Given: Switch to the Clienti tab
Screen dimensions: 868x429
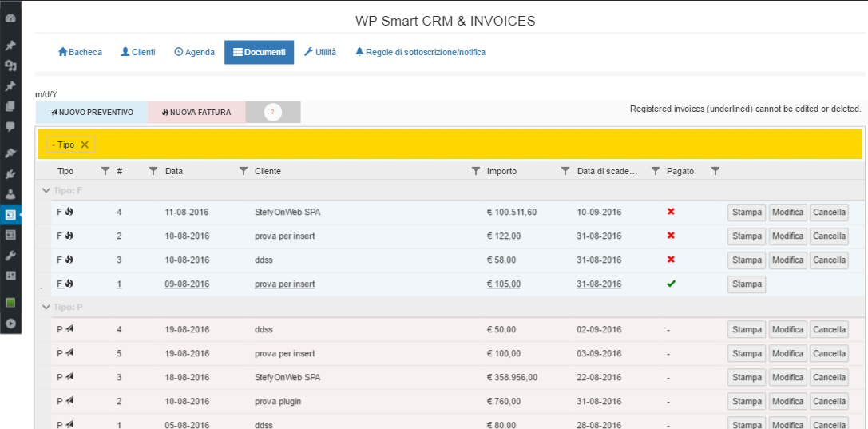Looking at the screenshot, I should click(138, 52).
